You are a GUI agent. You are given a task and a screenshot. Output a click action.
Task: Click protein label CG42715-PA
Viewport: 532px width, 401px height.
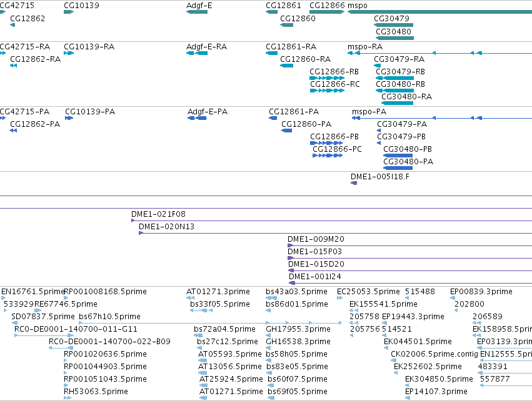point(24,112)
